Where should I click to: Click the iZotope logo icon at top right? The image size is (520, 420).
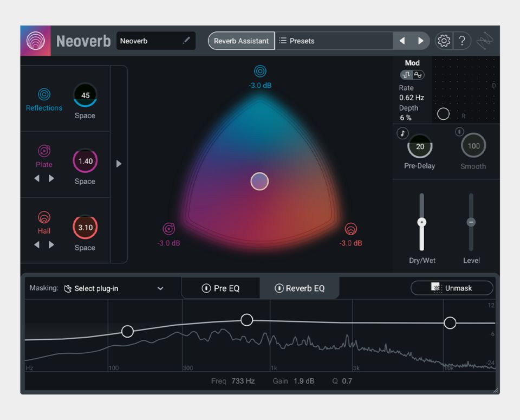(x=485, y=41)
